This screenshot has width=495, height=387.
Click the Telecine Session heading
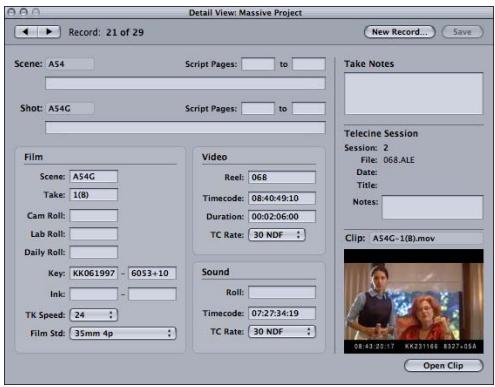tap(381, 133)
